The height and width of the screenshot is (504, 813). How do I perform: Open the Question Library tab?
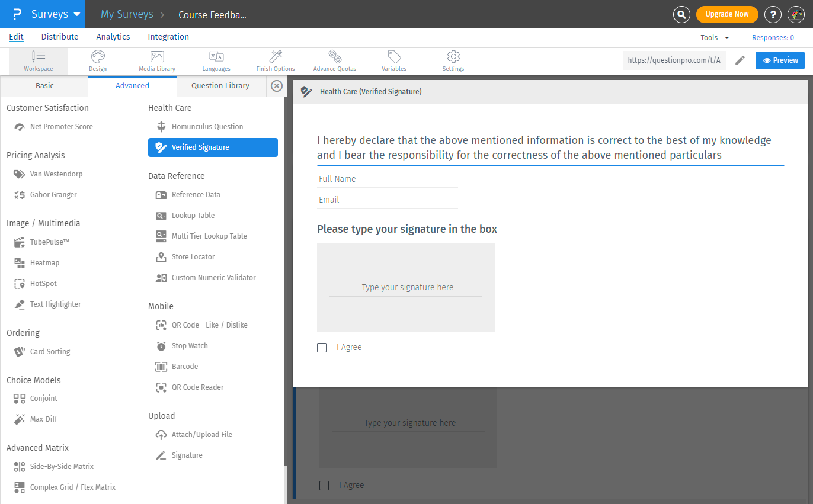[220, 86]
